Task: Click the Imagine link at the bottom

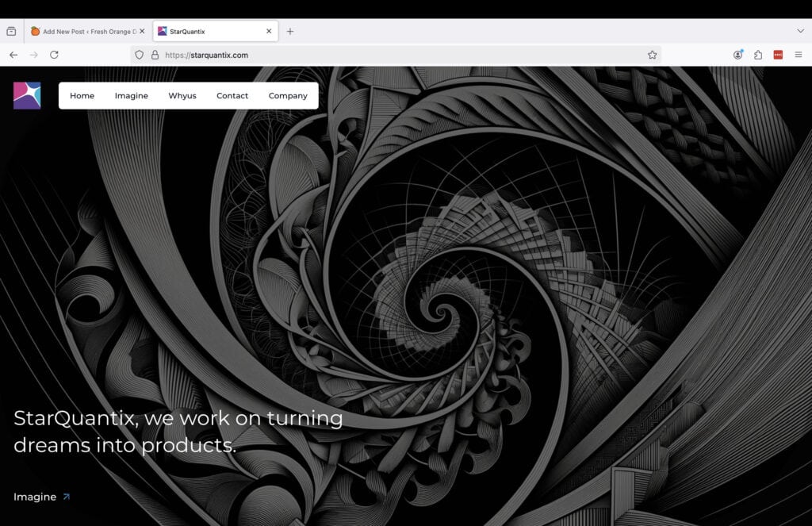Action: [36, 496]
